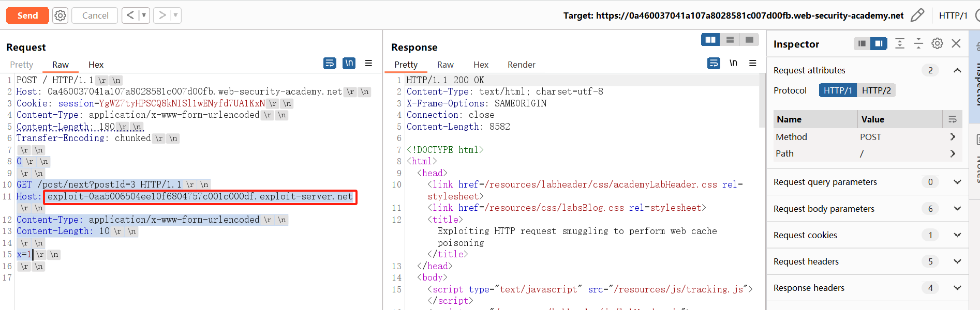This screenshot has height=310, width=980.
Task: Select Response Pretty tab
Action: coord(406,65)
